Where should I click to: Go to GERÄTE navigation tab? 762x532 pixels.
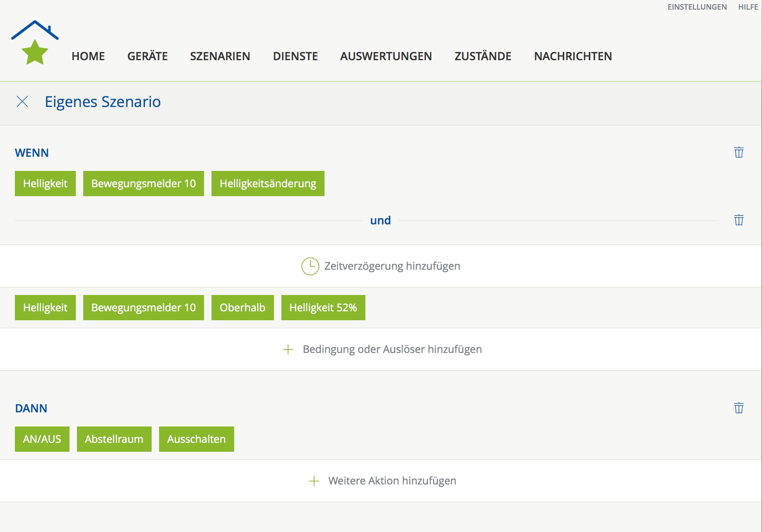click(148, 56)
